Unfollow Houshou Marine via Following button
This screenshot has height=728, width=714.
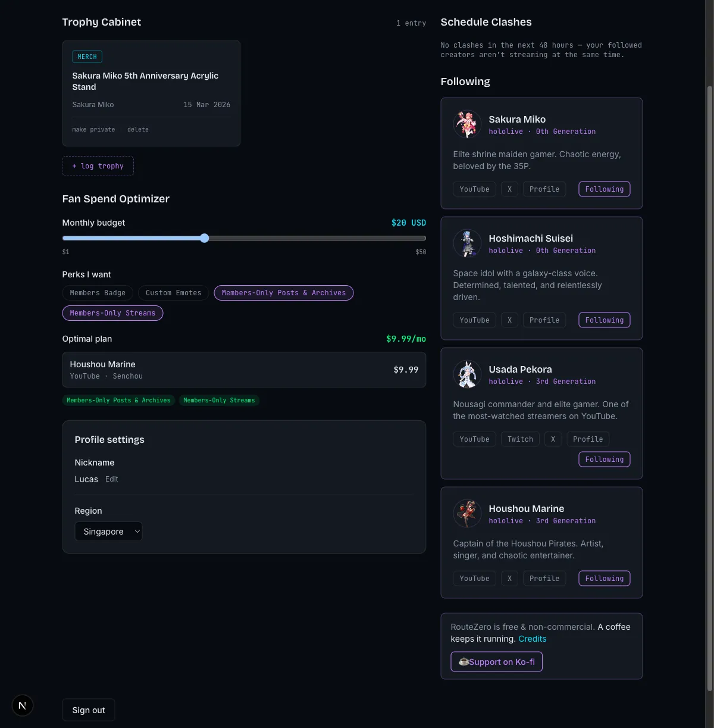[605, 579]
